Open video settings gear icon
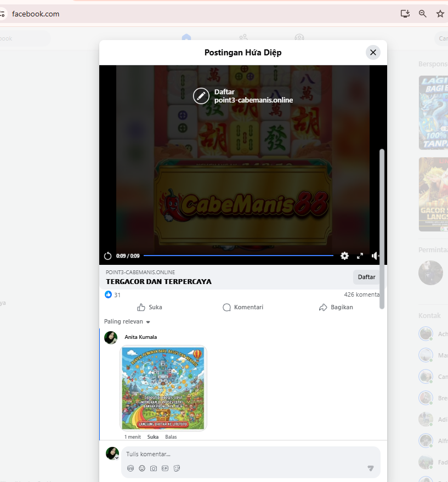Image resolution: width=448 pixels, height=482 pixels. coord(344,256)
